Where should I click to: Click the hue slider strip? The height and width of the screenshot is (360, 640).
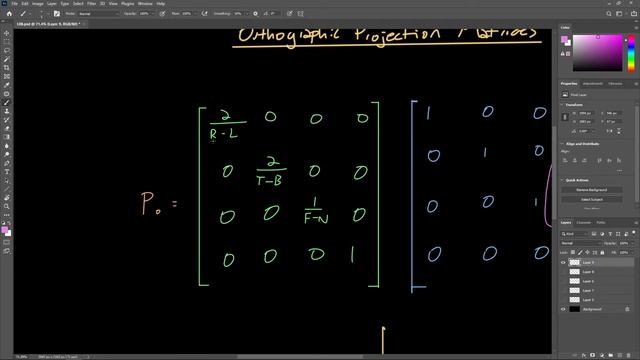click(631, 53)
